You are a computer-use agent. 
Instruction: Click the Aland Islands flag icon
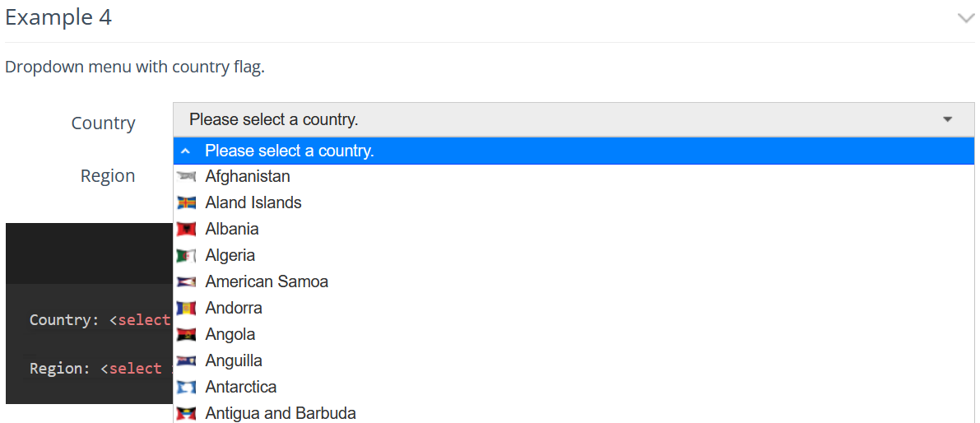186,203
